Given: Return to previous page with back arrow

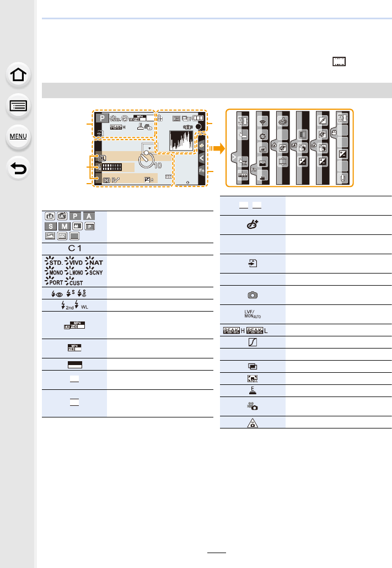Looking at the screenshot, I should 18,168.
